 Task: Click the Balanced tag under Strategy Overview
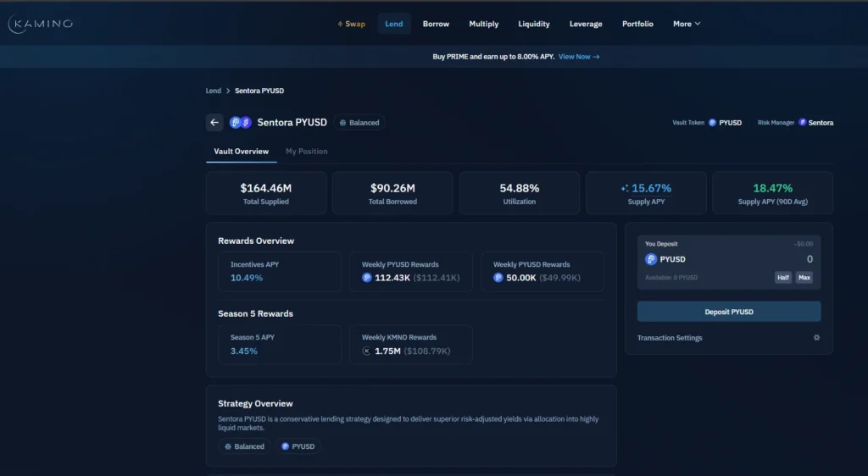244,446
